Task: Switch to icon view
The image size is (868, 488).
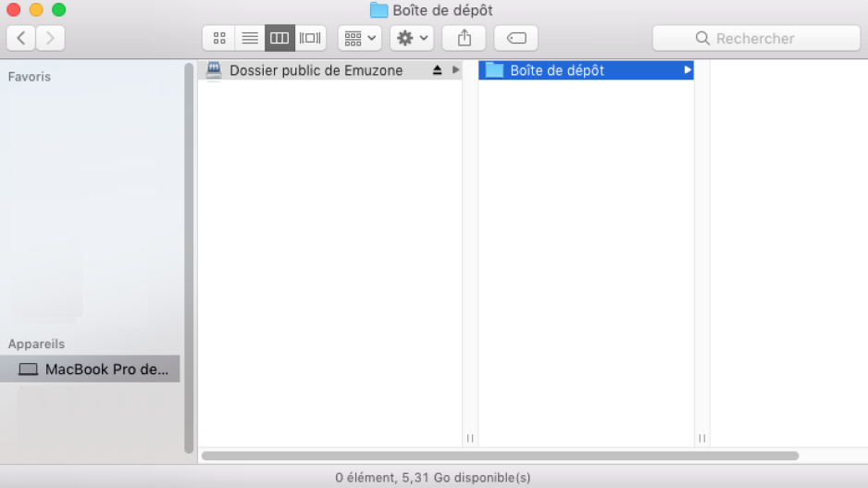Action: 219,38
